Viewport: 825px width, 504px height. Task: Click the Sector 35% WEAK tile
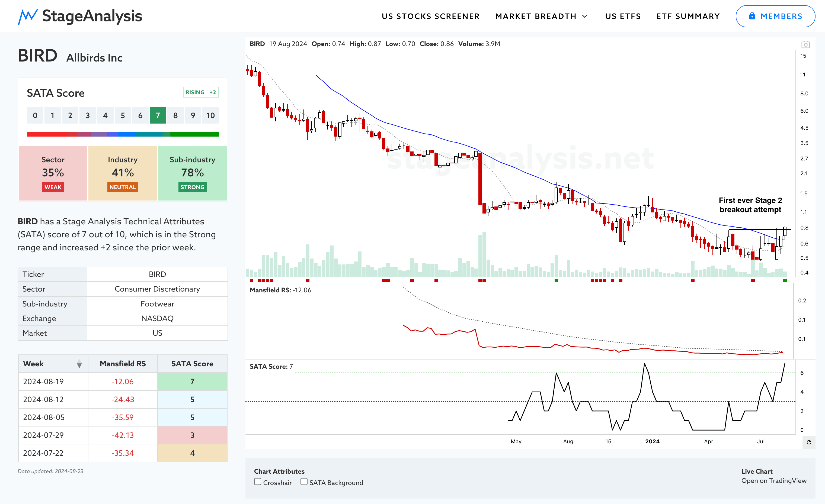[53, 173]
